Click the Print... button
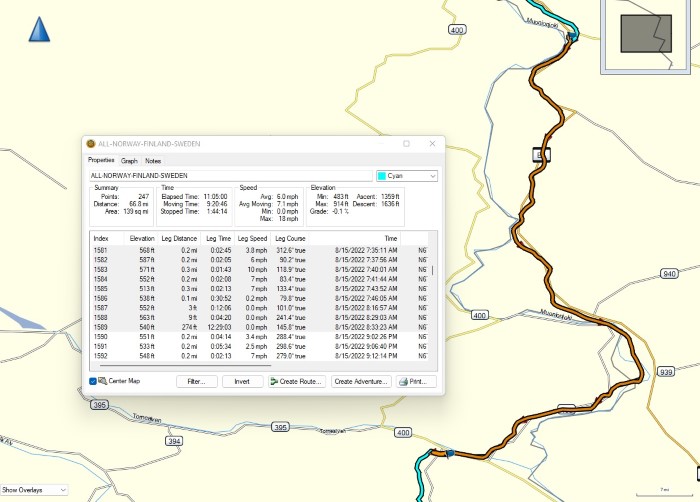Viewport: 700px width, 502px height. (x=416, y=381)
